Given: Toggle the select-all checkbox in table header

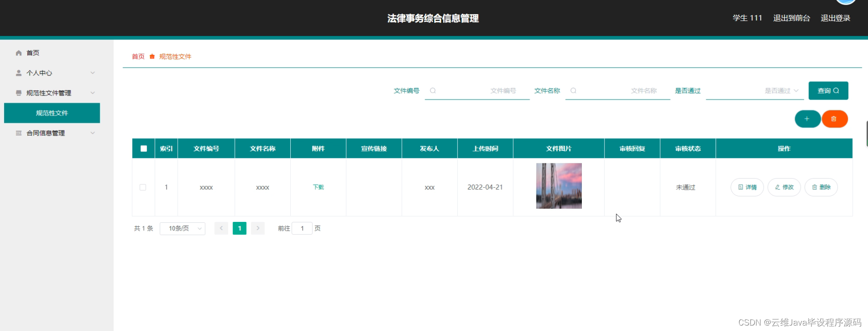Looking at the screenshot, I should tap(144, 149).
